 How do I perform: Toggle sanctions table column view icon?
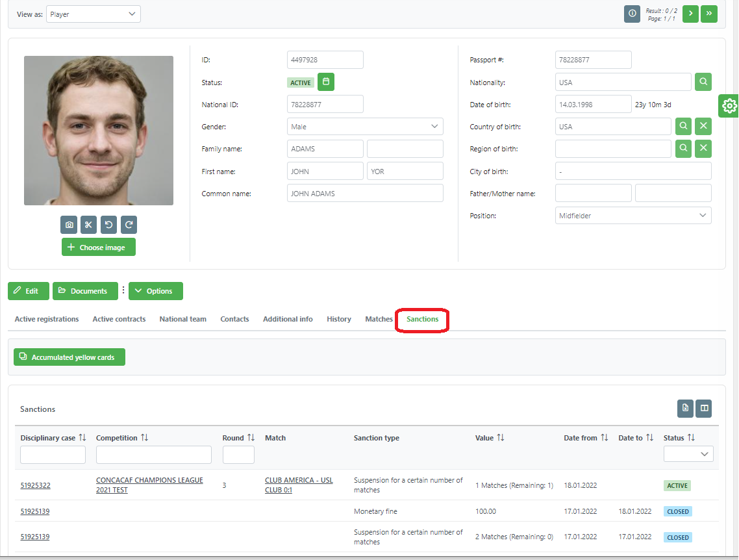point(704,408)
